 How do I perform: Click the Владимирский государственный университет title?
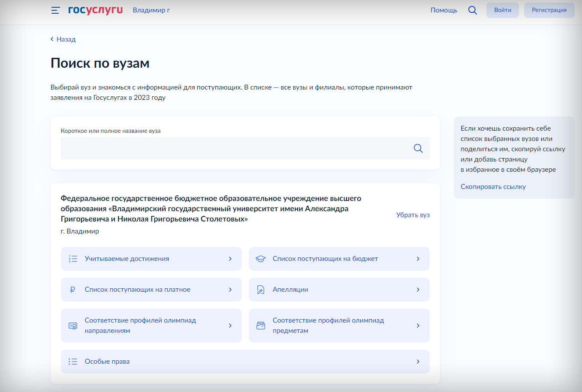click(211, 209)
